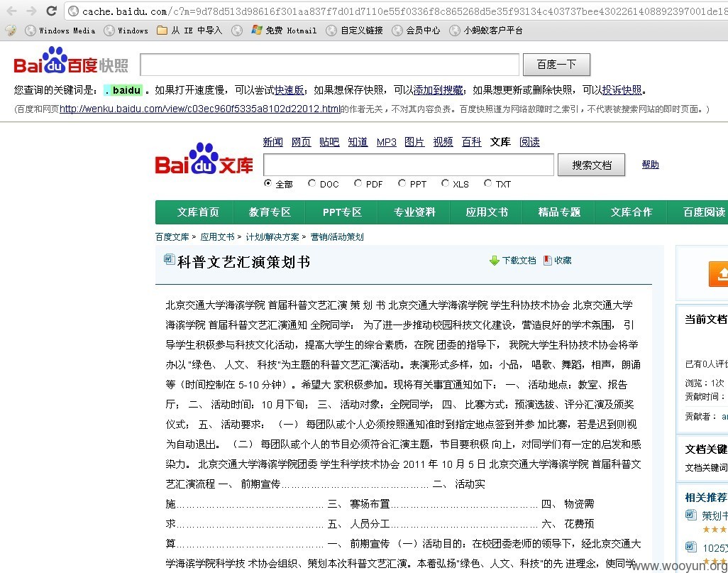Click the browser back arrow
Screen dimensions: 728x573
point(12,11)
